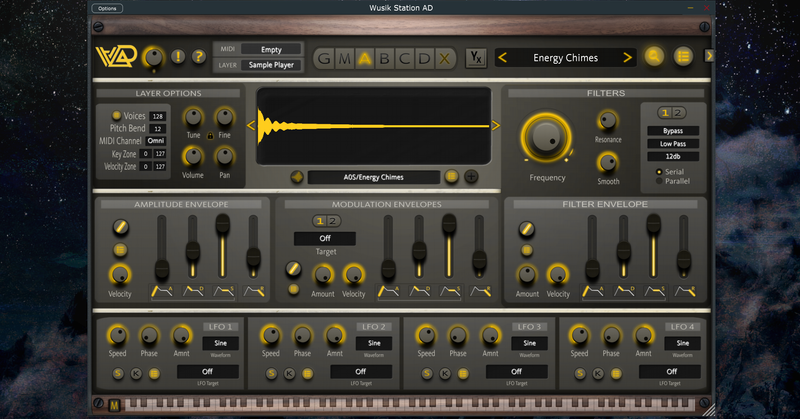The height and width of the screenshot is (419, 800).
Task: Open the 12db filter slope dropdown
Action: point(673,157)
